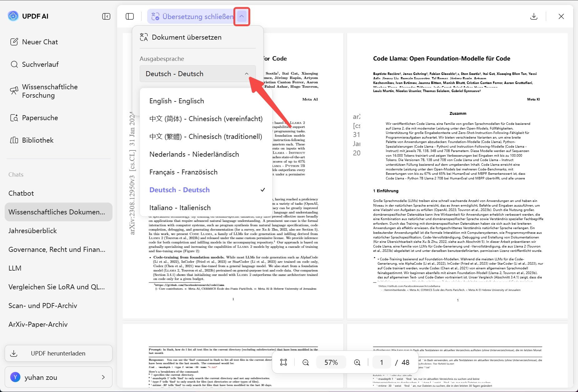Image resolution: width=578 pixels, height=392 pixels.
Task: Click Übersetzung schließen button
Action: point(192,16)
